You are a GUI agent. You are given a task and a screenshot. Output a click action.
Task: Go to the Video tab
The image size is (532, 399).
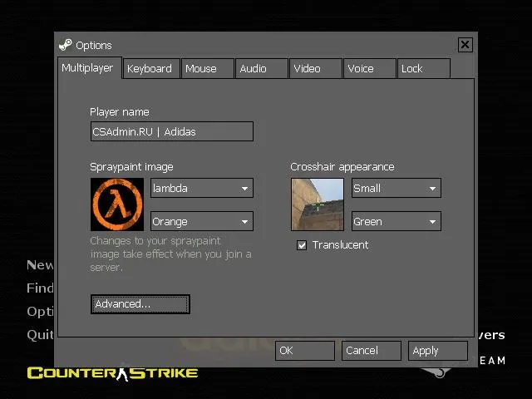coord(316,68)
